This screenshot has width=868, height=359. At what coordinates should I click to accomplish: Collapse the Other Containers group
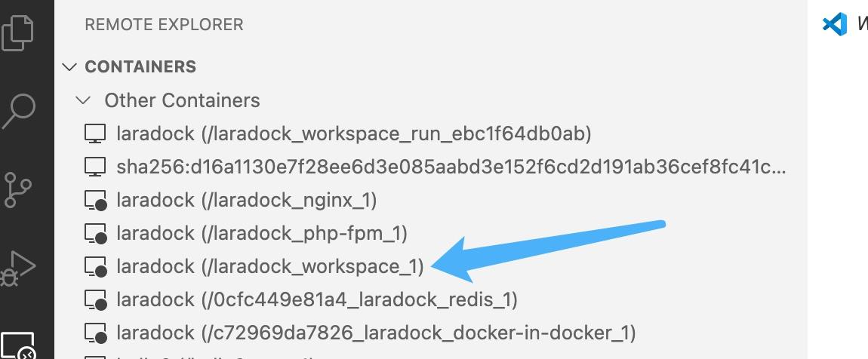tap(84, 100)
